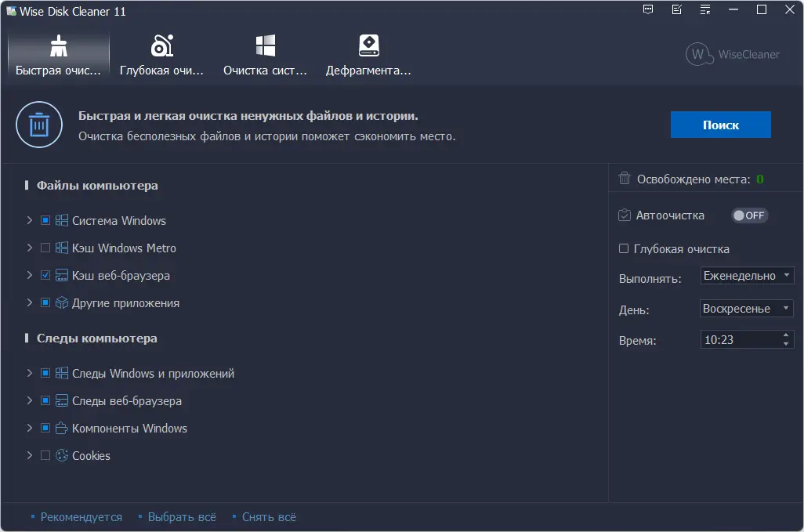Maximize the Wise Disk Cleaner window
This screenshot has height=532, width=804.
pyautogui.click(x=762, y=9)
